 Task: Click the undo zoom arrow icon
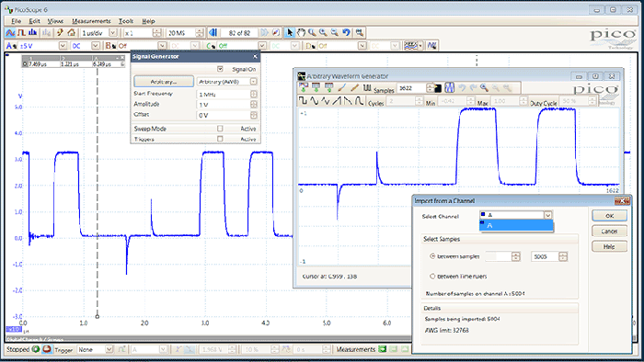[x=346, y=32]
